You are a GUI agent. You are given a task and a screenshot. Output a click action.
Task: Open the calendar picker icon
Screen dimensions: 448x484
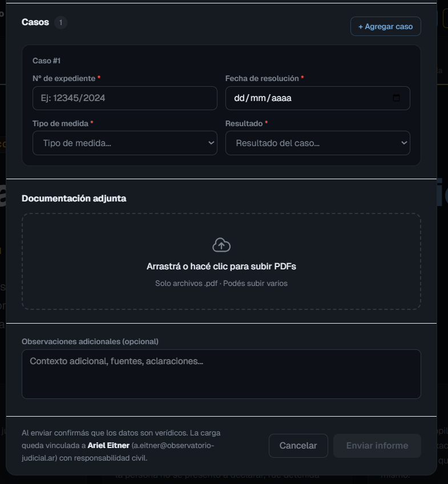(x=396, y=98)
